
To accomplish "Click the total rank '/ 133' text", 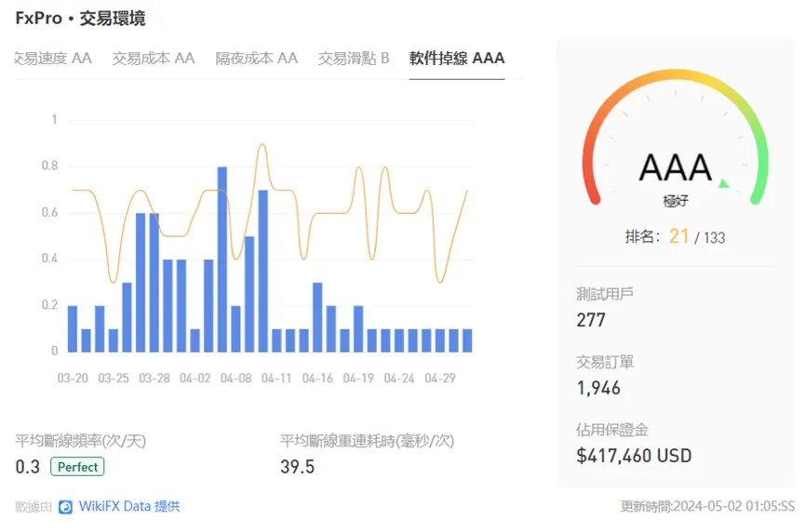I will tap(709, 237).
